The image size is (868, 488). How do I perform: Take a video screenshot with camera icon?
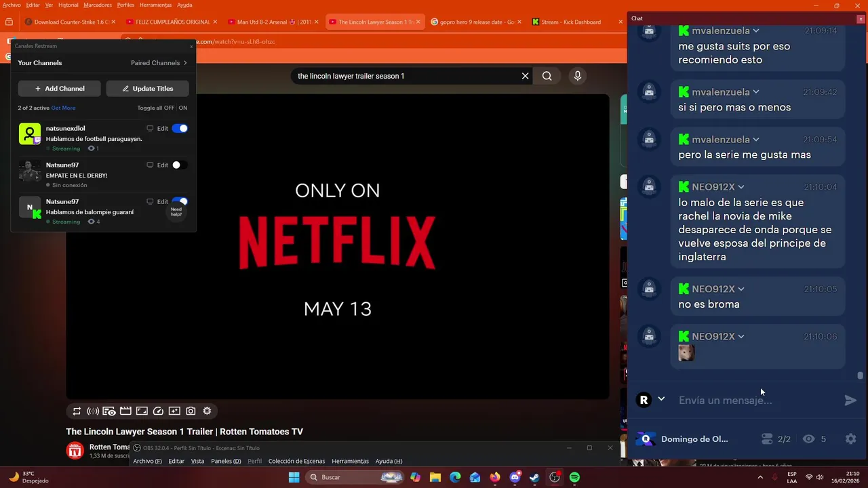coord(191,411)
